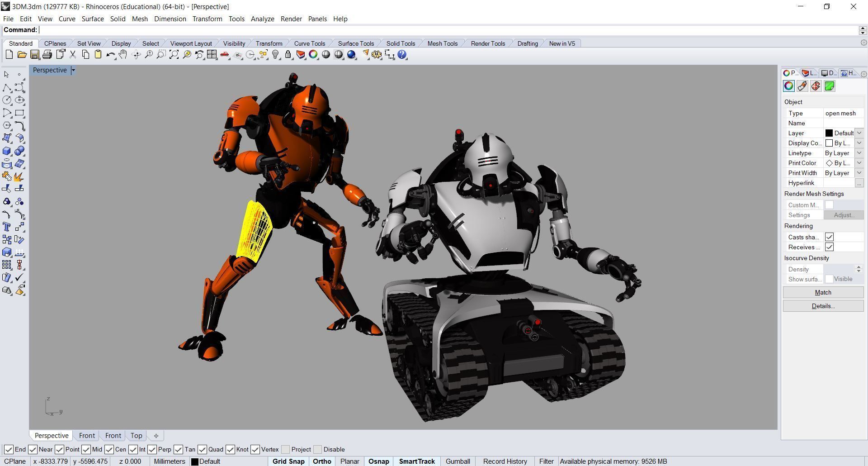Select the Cut scissors icon
Viewport: 868px width, 466px height.
72,55
